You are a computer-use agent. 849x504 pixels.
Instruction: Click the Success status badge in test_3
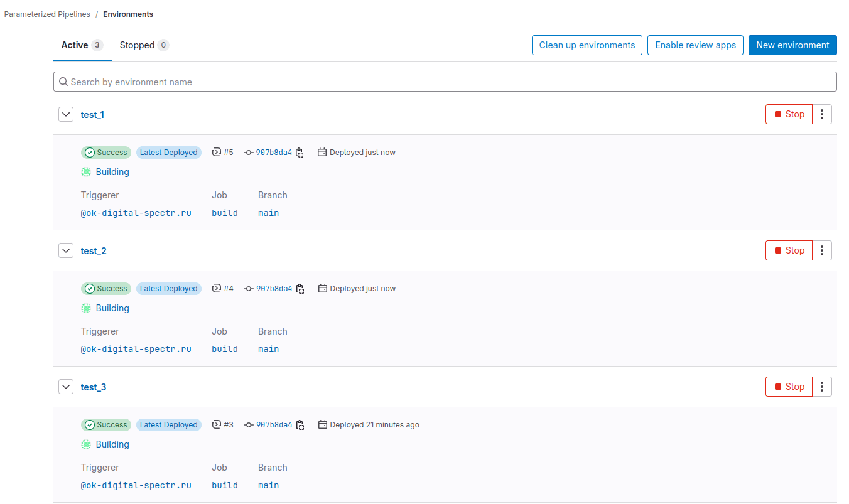pyautogui.click(x=106, y=425)
